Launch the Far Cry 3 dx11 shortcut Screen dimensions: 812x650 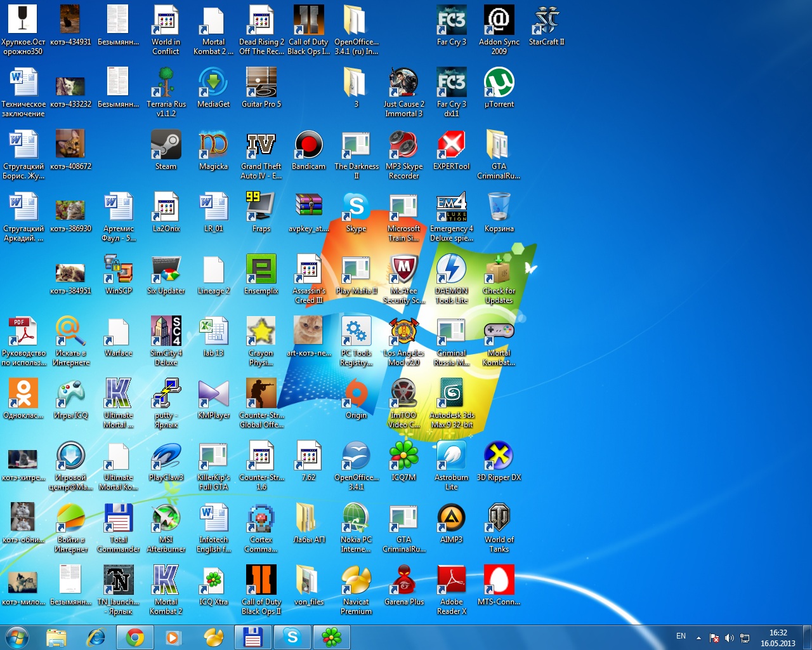(451, 93)
